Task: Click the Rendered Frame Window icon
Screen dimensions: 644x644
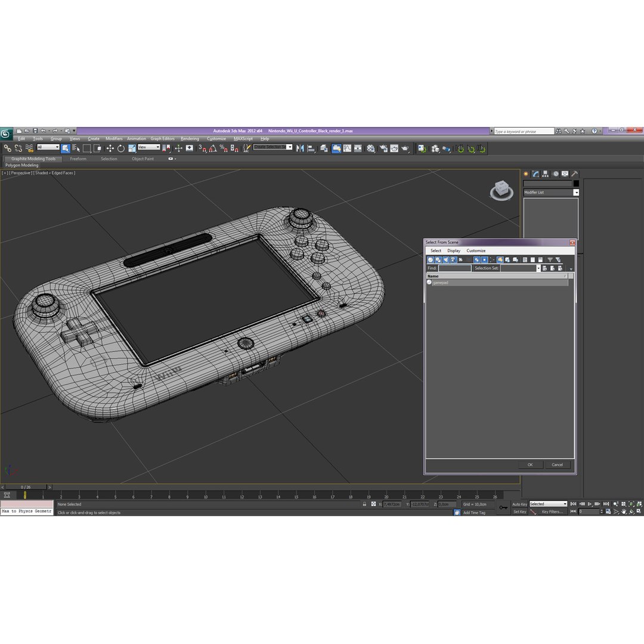Action: [x=394, y=148]
